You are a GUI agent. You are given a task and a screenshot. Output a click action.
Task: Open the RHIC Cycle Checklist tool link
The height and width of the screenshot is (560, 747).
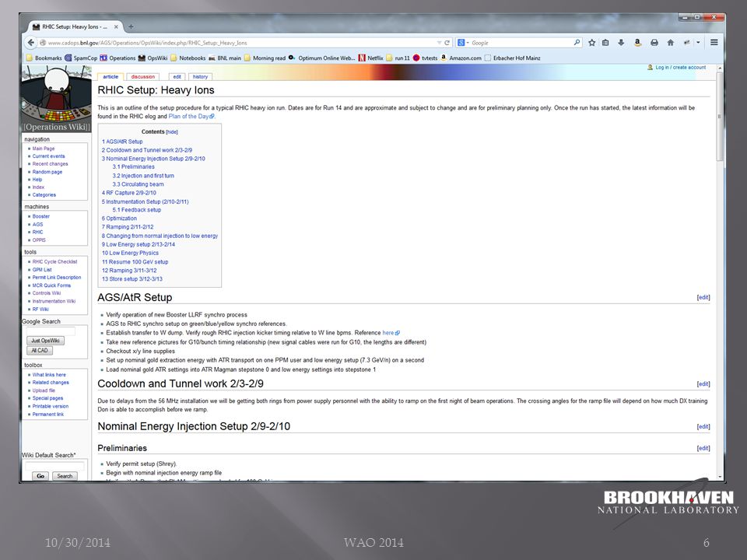click(54, 261)
